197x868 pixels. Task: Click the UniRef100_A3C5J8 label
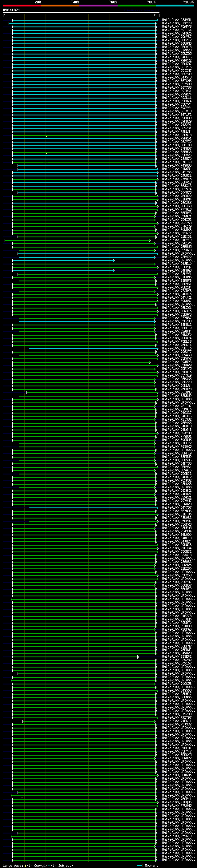[x=177, y=135]
